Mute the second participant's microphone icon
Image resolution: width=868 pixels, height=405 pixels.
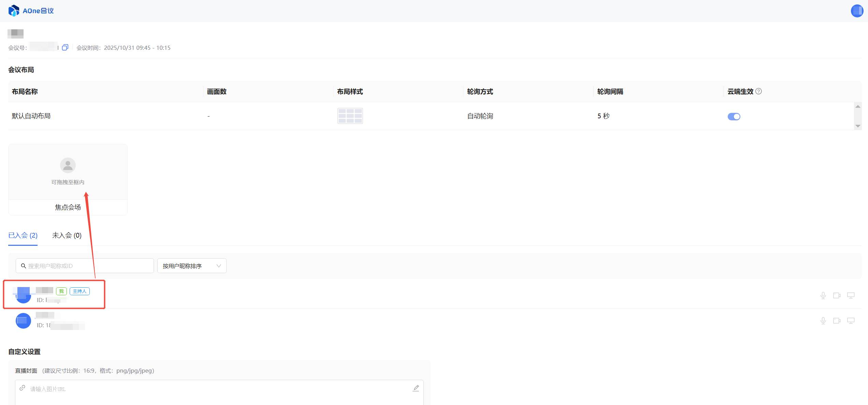(x=823, y=321)
